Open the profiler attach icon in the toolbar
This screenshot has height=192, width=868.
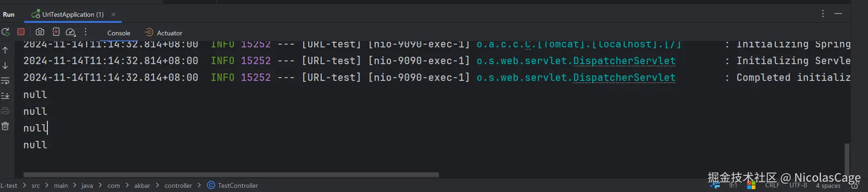pyautogui.click(x=71, y=32)
